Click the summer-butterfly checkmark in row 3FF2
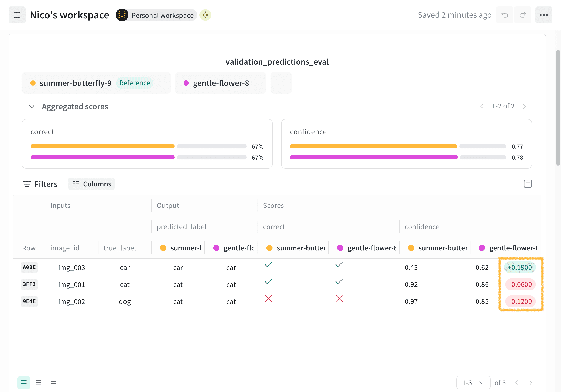This screenshot has width=561, height=392. [x=268, y=281]
